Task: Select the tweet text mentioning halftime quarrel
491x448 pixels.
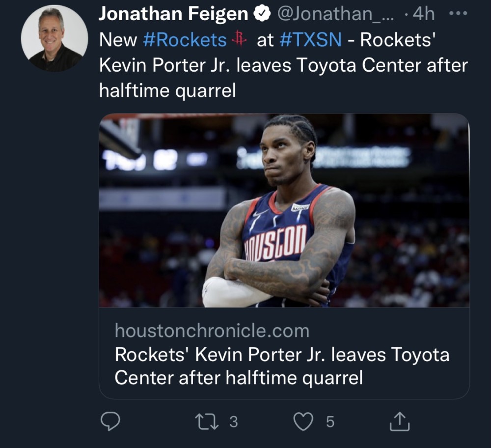Action: point(283,66)
